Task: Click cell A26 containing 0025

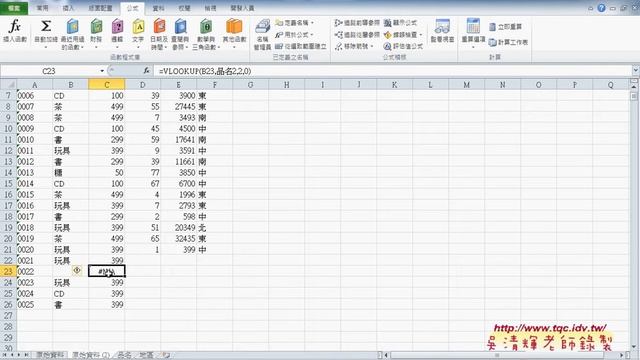Action: click(34, 305)
